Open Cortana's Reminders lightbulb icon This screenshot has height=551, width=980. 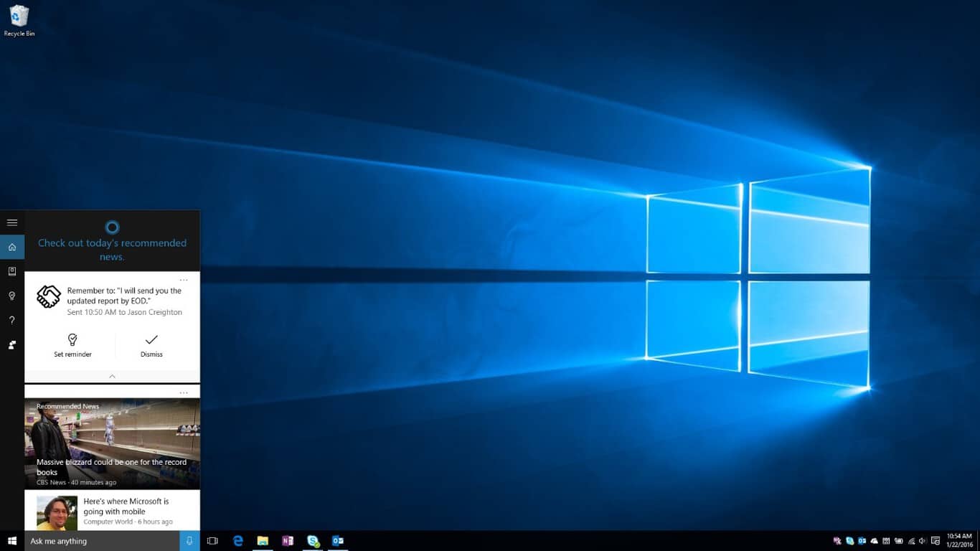click(11, 296)
